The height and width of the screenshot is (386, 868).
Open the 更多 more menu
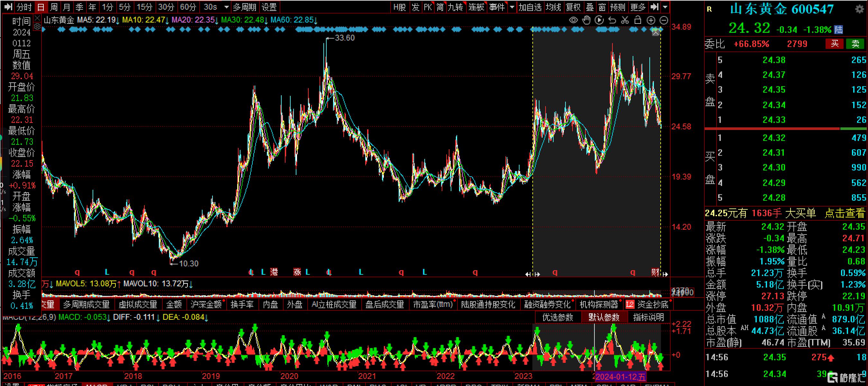[x=637, y=7]
